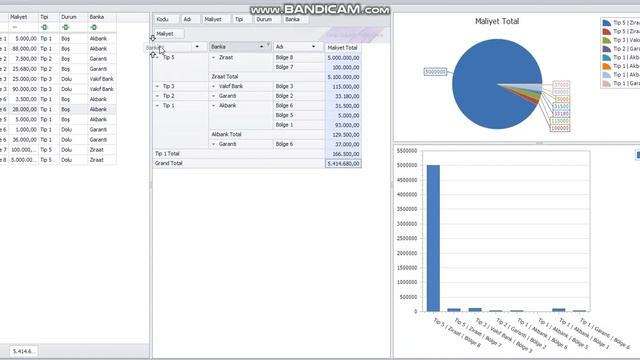
Task: Select the Tipi field in pivot filter area
Action: click(242, 19)
